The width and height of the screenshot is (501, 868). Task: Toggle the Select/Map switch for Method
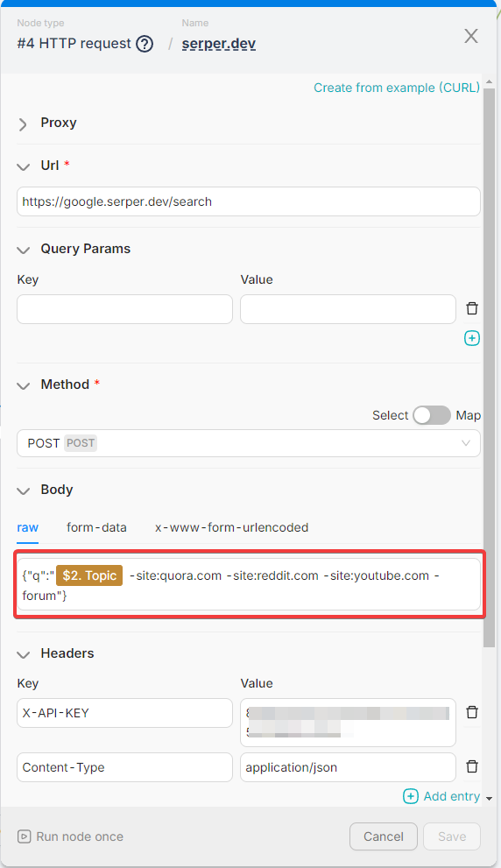pyautogui.click(x=432, y=415)
